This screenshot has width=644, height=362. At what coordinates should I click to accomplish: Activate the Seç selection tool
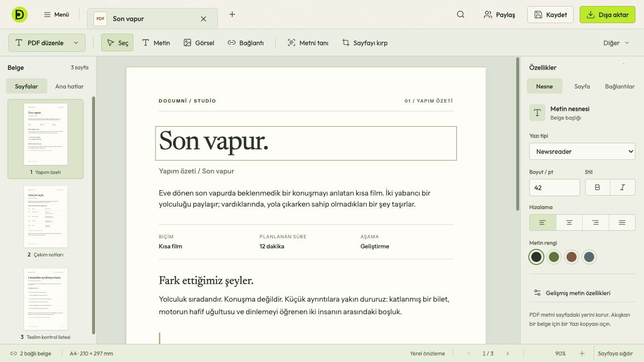point(117,43)
